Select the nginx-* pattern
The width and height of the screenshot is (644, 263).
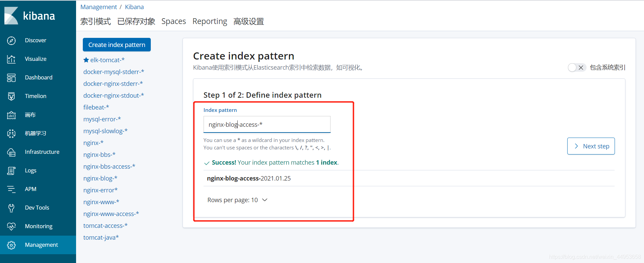[x=93, y=143]
